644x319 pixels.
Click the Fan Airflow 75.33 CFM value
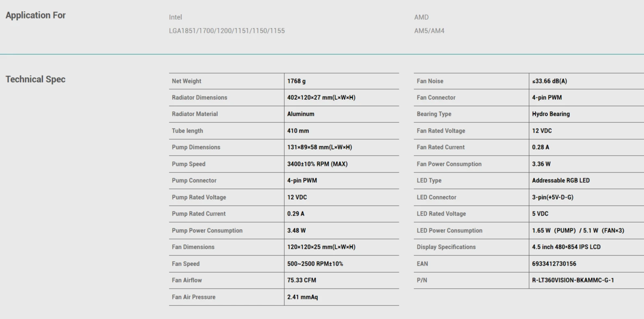[301, 280]
